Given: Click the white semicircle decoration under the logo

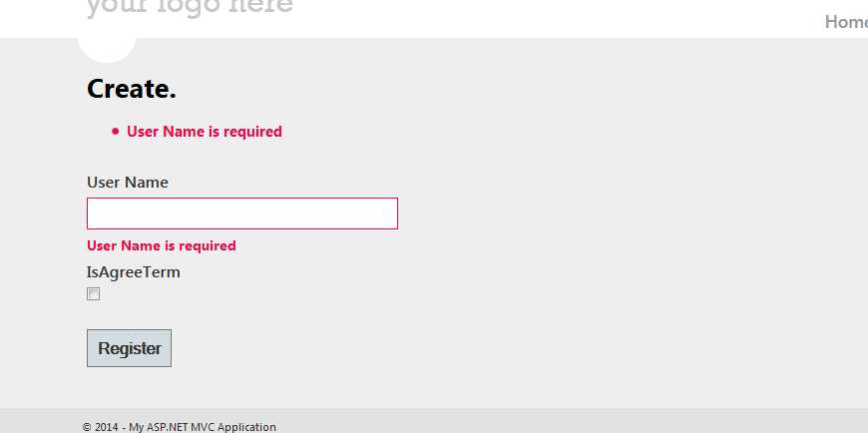Looking at the screenshot, I should [x=107, y=50].
